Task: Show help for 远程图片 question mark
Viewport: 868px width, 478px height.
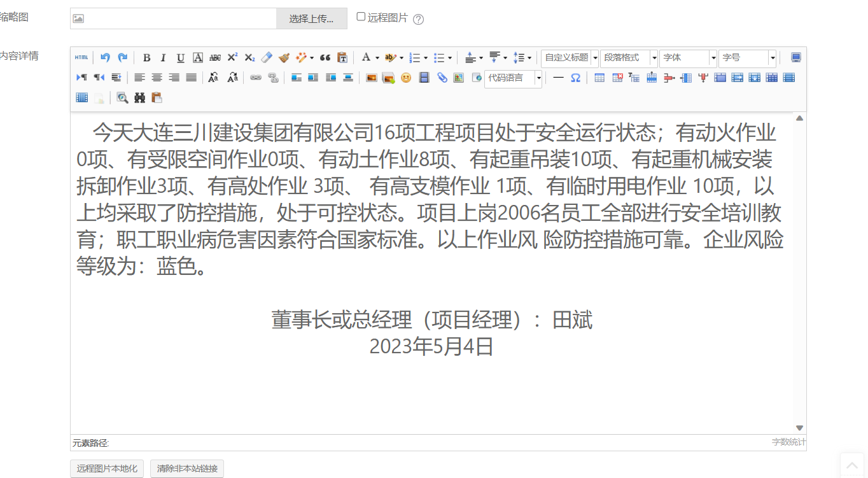Action: point(418,19)
